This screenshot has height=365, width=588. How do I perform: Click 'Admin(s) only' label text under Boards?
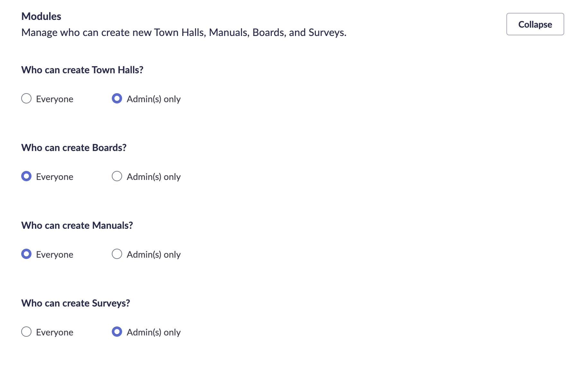(154, 177)
